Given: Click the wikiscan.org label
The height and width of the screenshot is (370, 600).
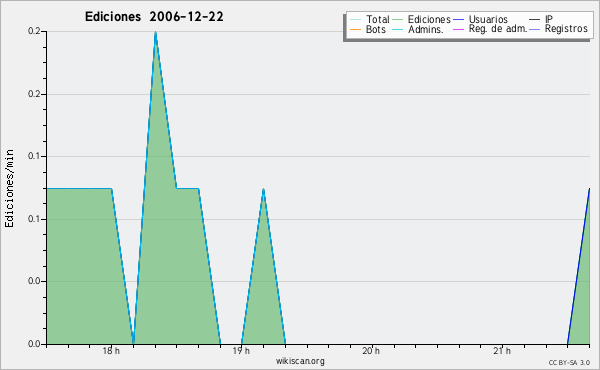Looking at the screenshot, I should (300, 360).
